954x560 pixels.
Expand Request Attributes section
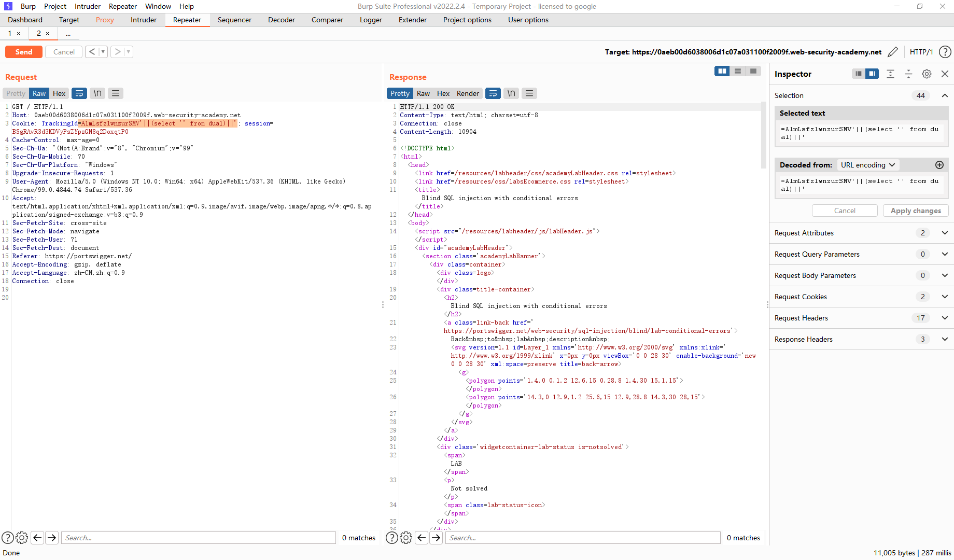[945, 233]
